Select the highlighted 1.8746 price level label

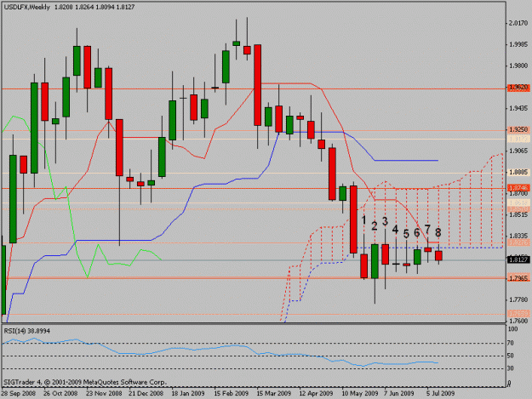tap(518, 188)
